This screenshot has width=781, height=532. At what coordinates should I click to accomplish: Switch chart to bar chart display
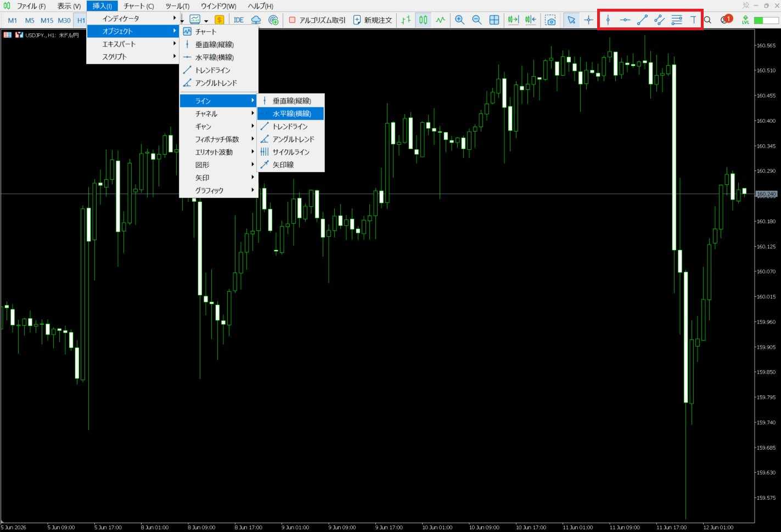[x=406, y=20]
